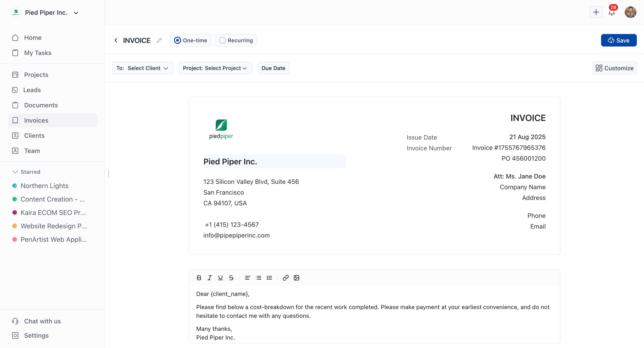Open Clients in the sidebar
This screenshot has height=348, width=644.
pos(34,136)
